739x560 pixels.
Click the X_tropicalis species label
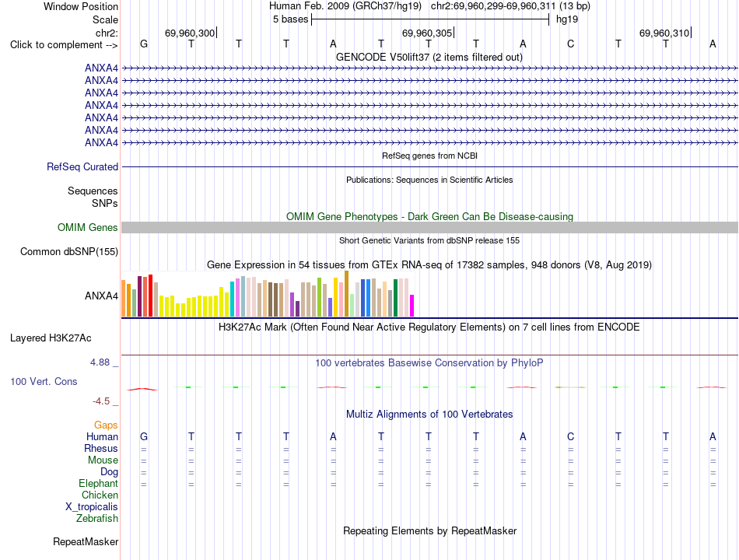click(92, 507)
